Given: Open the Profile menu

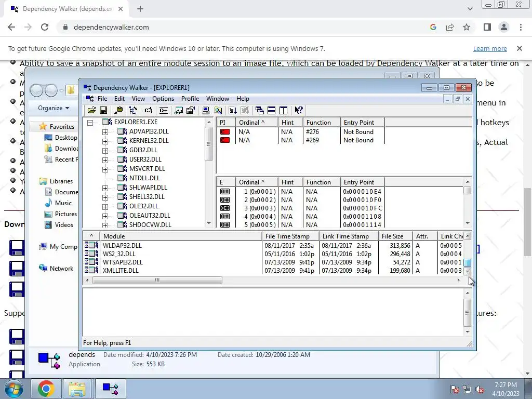Looking at the screenshot, I should pos(190,99).
